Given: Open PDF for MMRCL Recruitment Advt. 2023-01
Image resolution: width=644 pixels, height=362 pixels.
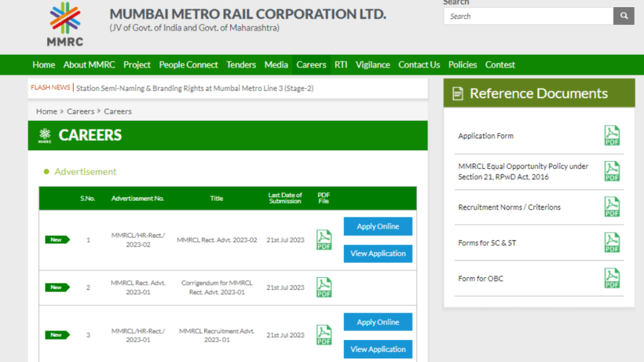Looking at the screenshot, I should tap(324, 335).
